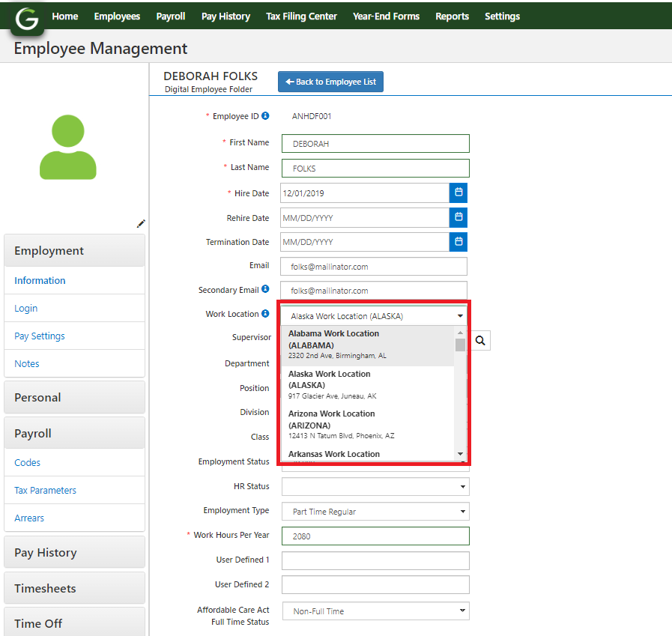672x636 pixels.
Task: Click the ANHDF001 employee ID text
Action: coord(312,116)
